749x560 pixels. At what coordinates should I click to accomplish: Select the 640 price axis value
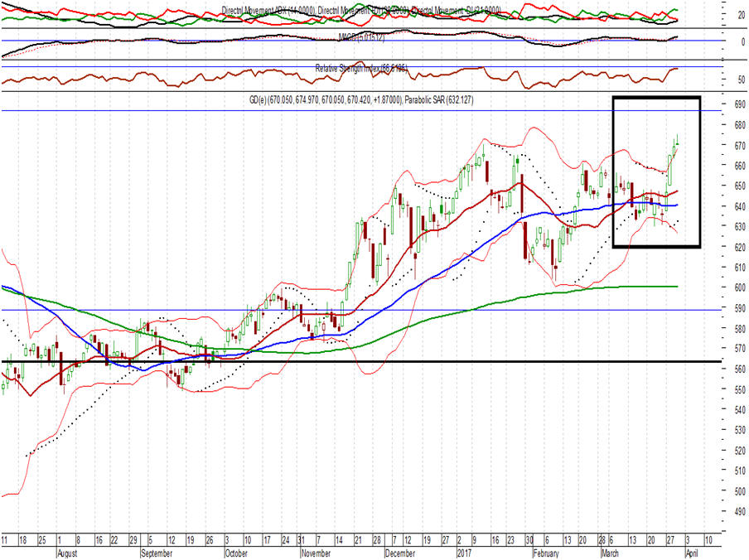[740, 206]
